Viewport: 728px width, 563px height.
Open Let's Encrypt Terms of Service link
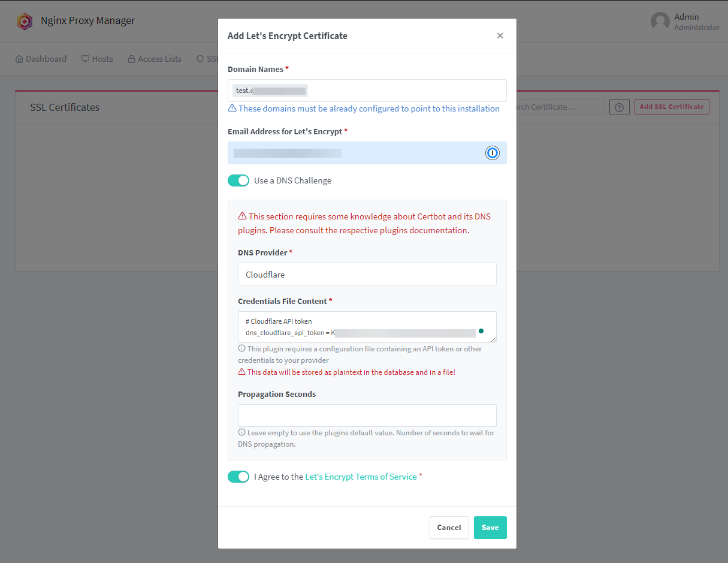pyautogui.click(x=361, y=477)
